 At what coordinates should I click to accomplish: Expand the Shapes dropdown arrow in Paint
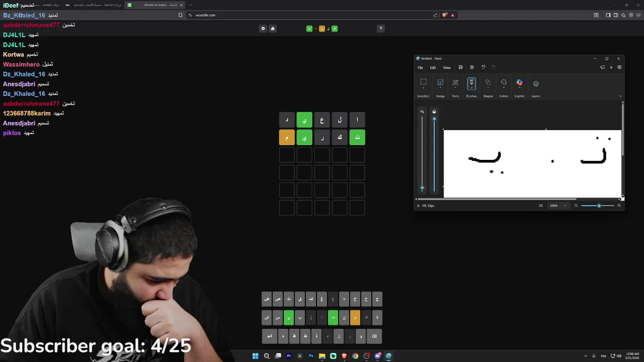[x=488, y=88]
